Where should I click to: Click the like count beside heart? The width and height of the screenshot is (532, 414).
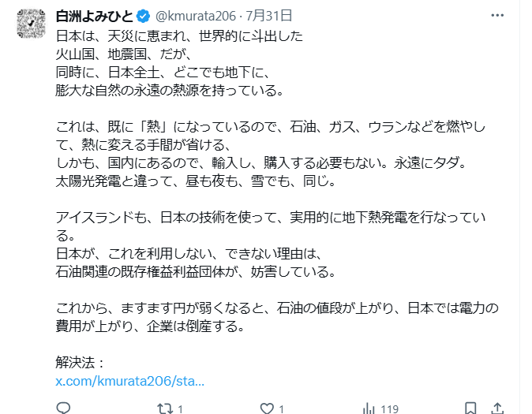281,409
